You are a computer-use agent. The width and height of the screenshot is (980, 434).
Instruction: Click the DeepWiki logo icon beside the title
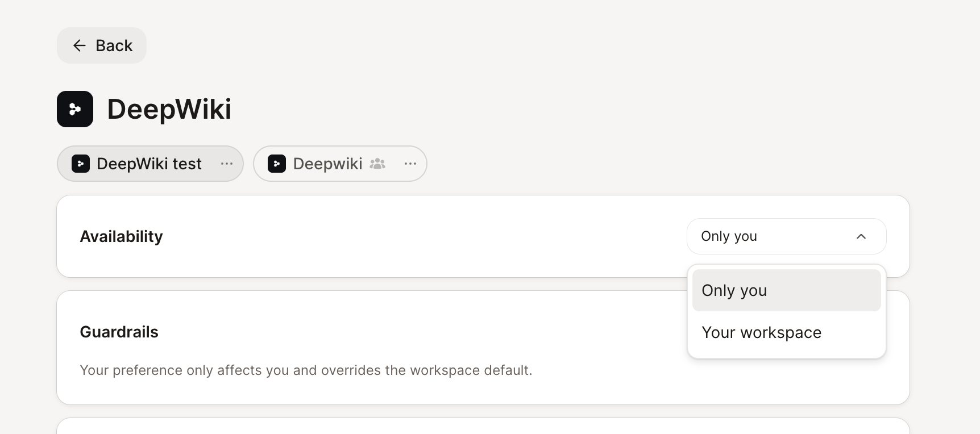click(x=75, y=109)
